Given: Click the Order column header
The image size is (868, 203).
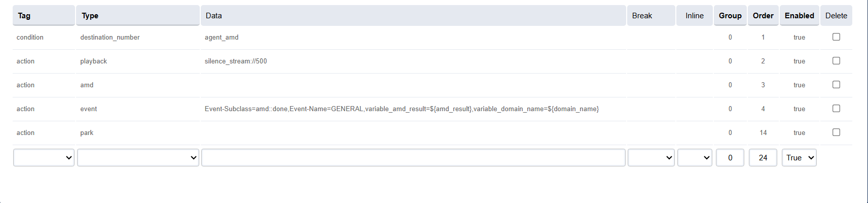Looking at the screenshot, I should [x=763, y=16].
